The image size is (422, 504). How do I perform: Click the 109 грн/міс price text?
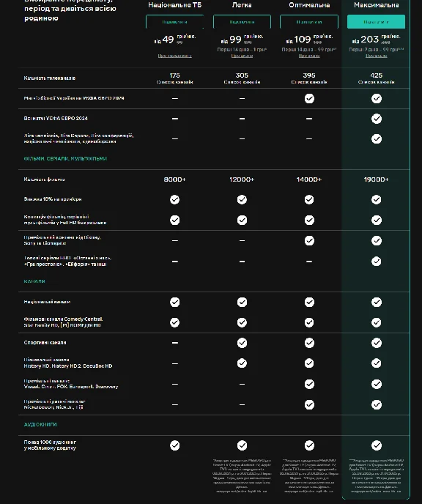coord(309,40)
